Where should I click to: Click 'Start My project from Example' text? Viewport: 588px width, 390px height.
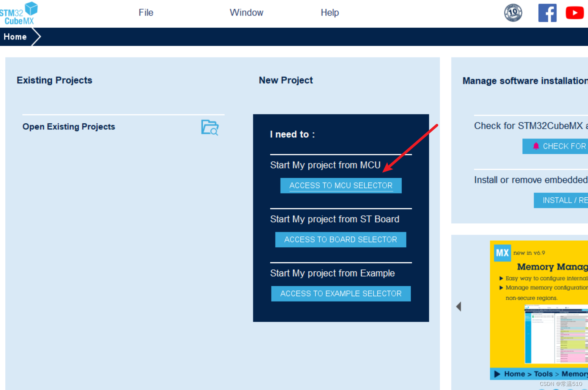pyautogui.click(x=333, y=273)
